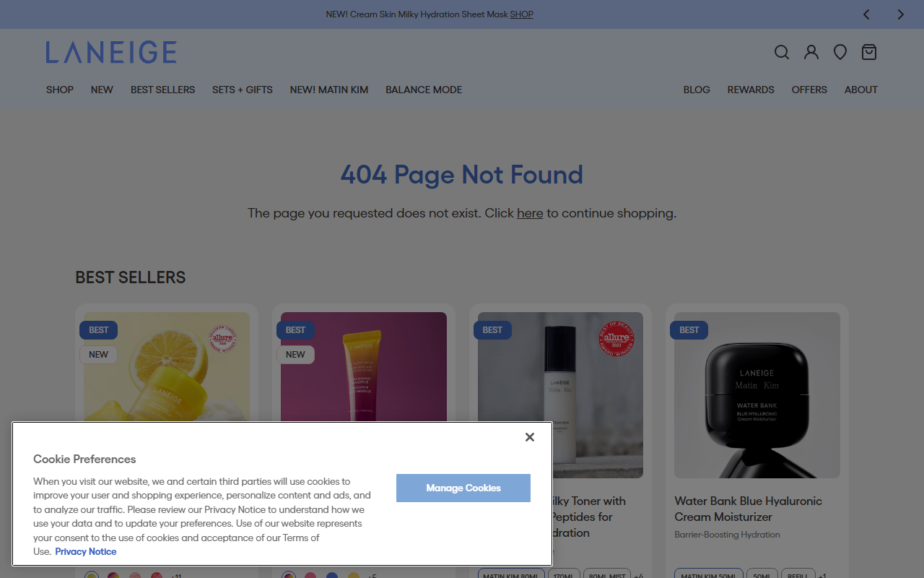Image resolution: width=924 pixels, height=578 pixels.
Task: Click the 'Barrier-Boosting Hydration' subtitle
Action: (727, 535)
